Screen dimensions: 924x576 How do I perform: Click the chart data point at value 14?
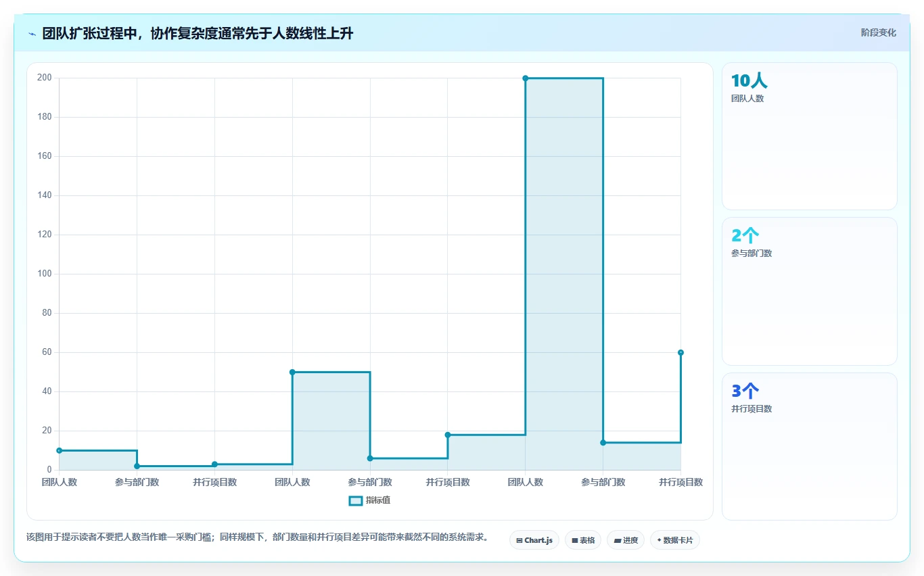point(603,442)
